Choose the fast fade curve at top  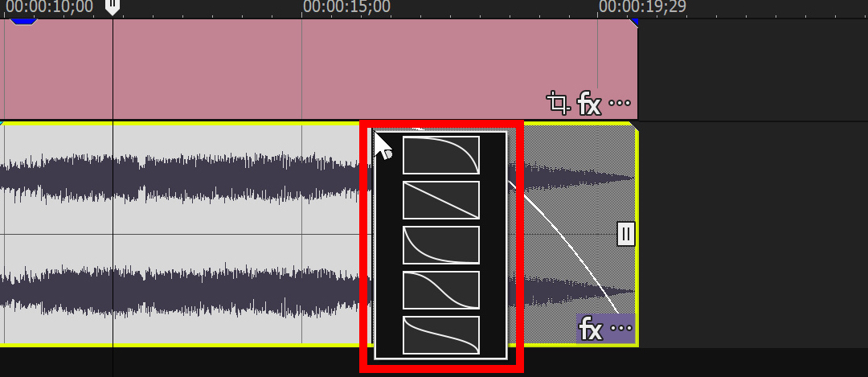pos(441,155)
